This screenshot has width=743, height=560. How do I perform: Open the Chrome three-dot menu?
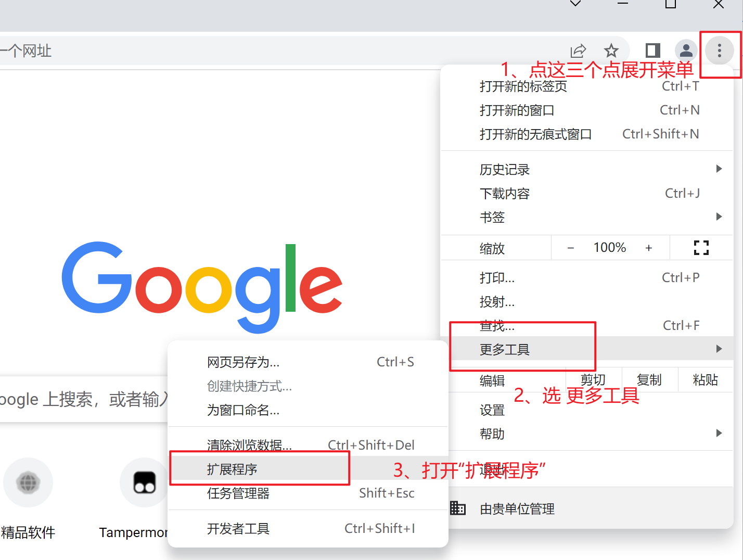(719, 50)
